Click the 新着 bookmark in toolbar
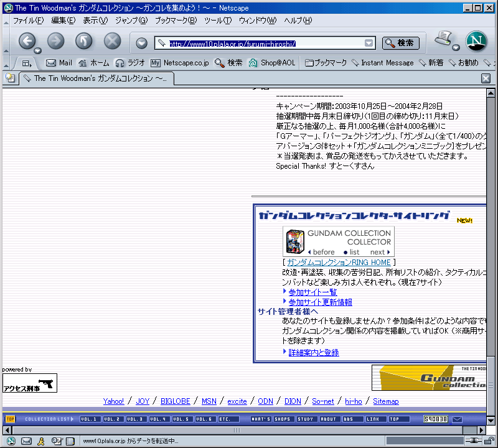This screenshot has height=448, width=498. 431,63
